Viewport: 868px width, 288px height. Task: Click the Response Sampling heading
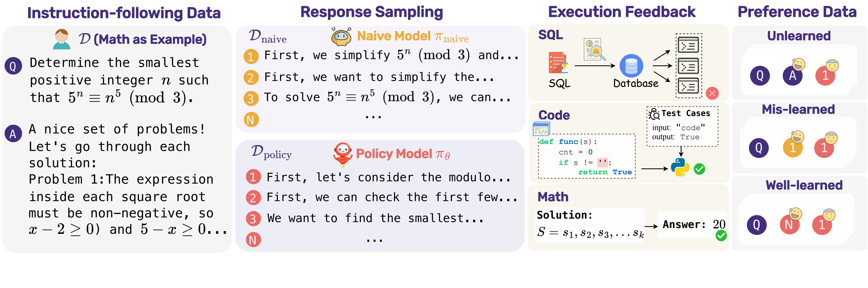click(371, 12)
